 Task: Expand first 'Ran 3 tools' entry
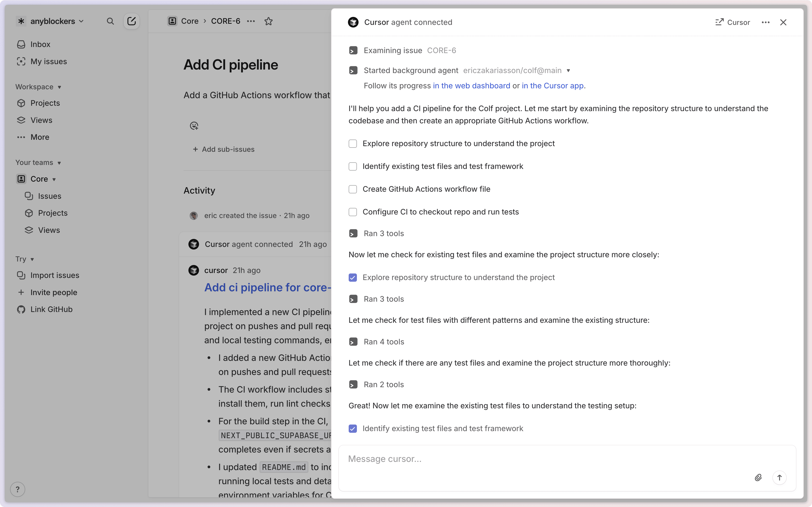click(x=383, y=233)
